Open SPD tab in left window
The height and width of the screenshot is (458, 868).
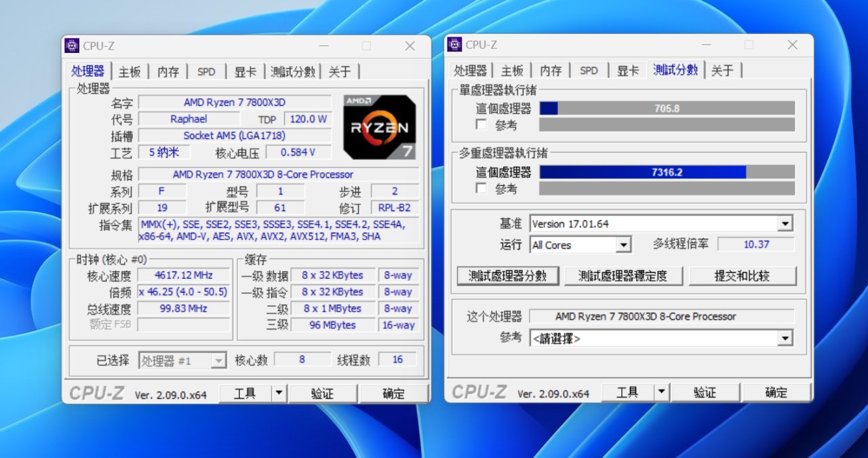[206, 72]
